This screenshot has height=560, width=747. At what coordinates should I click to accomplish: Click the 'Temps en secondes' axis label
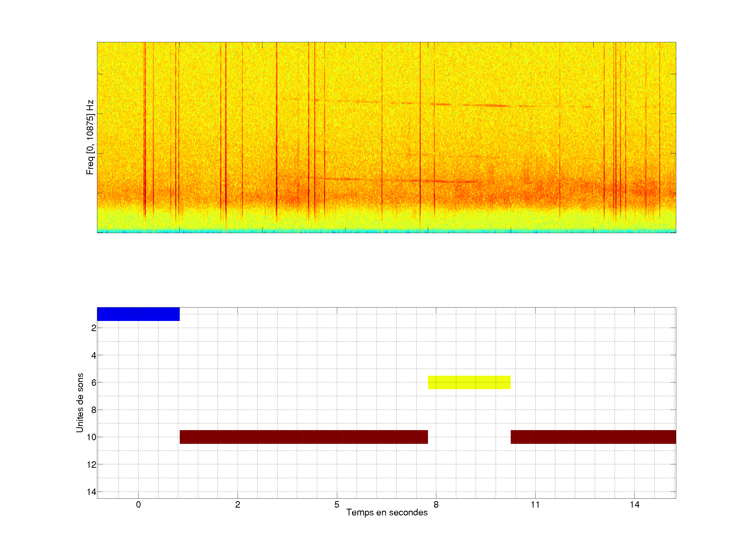point(387,512)
